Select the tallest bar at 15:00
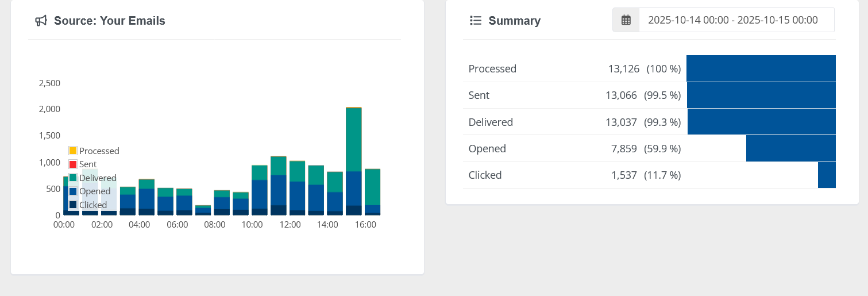Viewport: 868px width, 296px height. (x=353, y=161)
